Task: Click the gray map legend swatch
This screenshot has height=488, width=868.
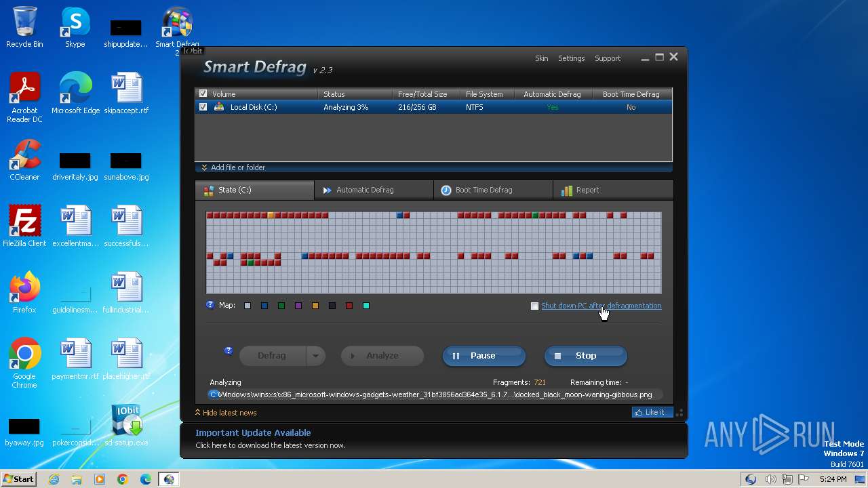Action: tap(248, 306)
